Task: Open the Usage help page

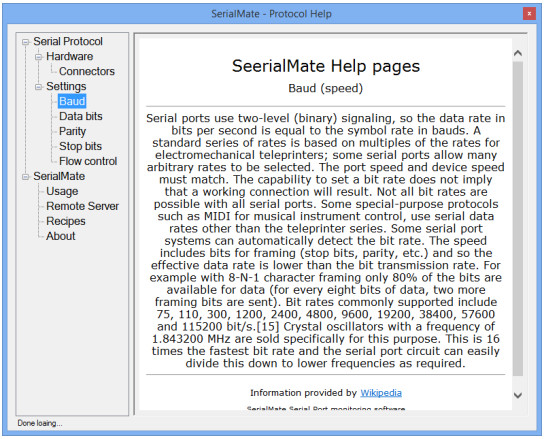Action: click(x=62, y=191)
